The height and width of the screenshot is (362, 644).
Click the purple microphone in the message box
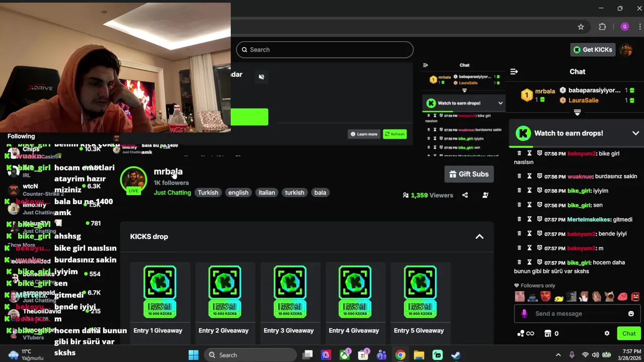[x=524, y=314]
